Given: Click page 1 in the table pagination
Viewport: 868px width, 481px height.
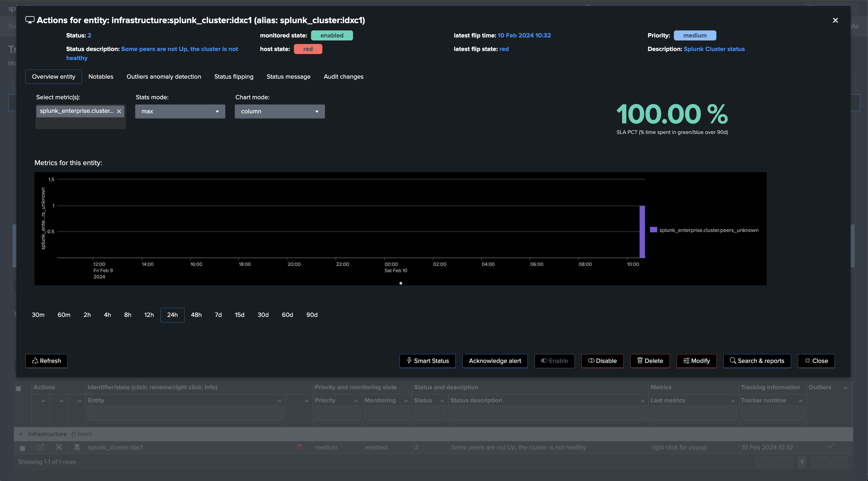Looking at the screenshot, I should 802,462.
